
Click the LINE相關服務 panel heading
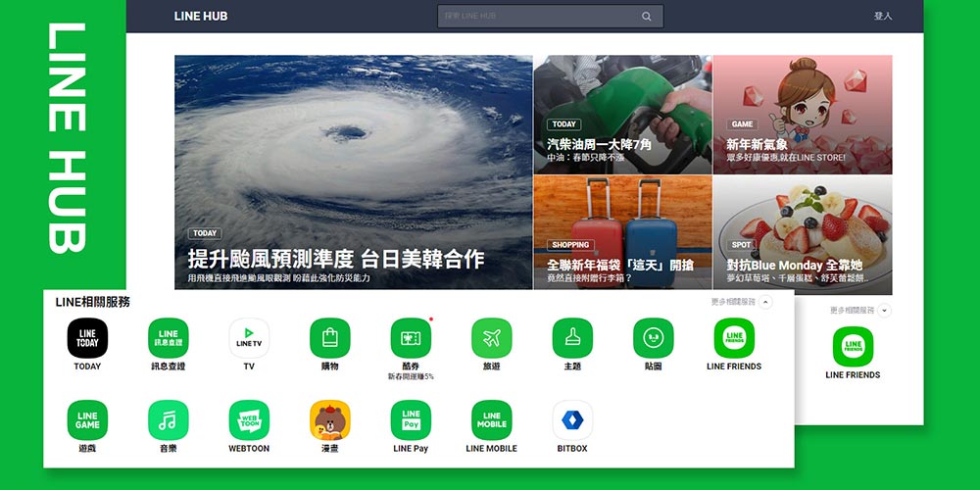pos(92,302)
